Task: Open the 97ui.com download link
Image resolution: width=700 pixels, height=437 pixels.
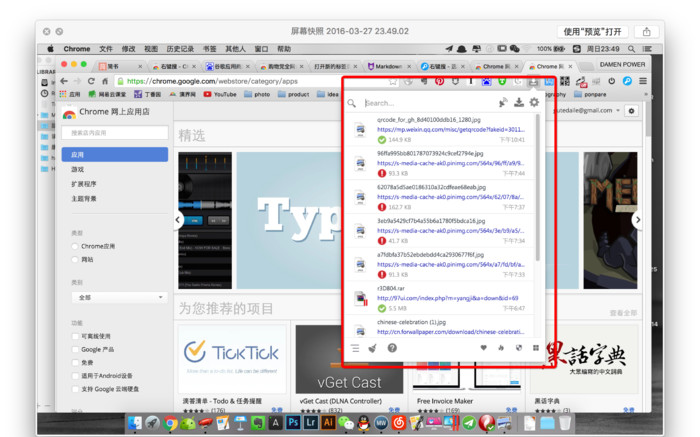Action: click(448, 298)
